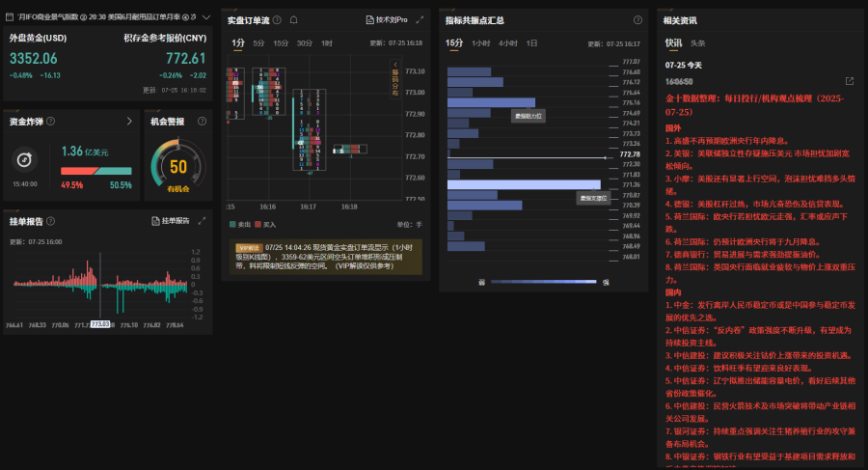Switch order flow to 5分 timeframe

[x=258, y=43]
